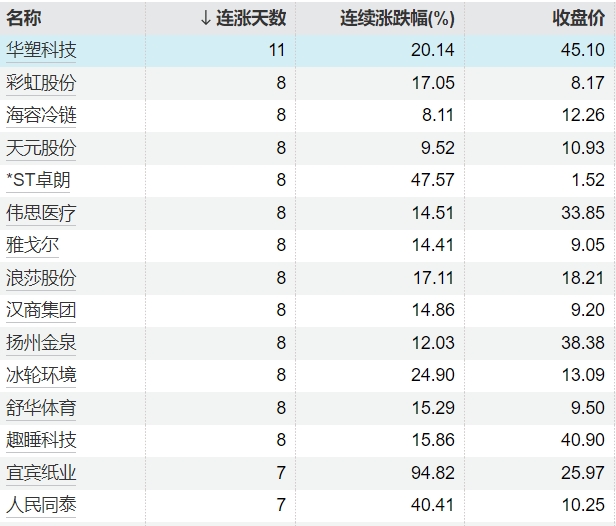Select 冰轮环境's closing price 13.09
Viewport: 616px width, 526px height.
click(583, 375)
